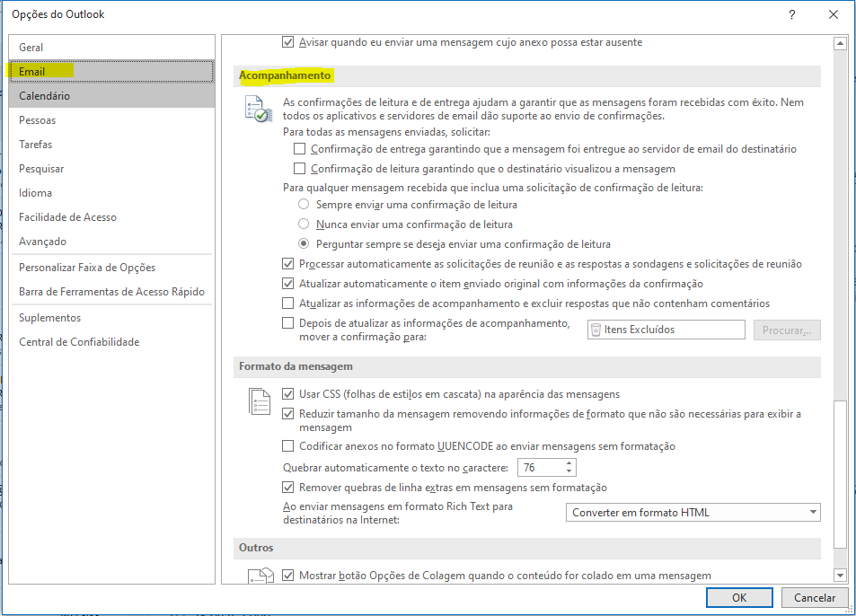Select the Email options category

click(x=112, y=72)
